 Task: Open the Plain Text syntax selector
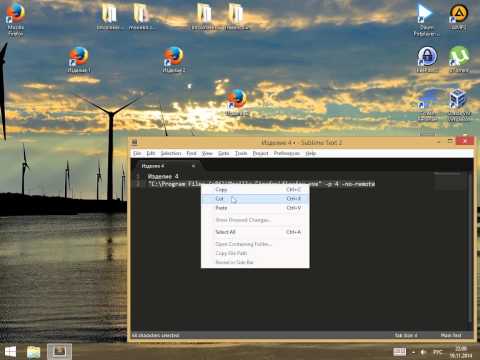click(451, 335)
